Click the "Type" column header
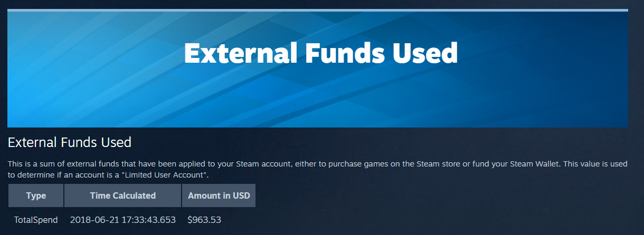This screenshot has height=235, width=644. pyautogui.click(x=36, y=195)
